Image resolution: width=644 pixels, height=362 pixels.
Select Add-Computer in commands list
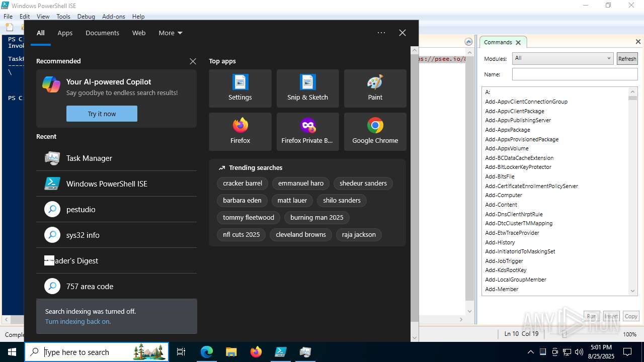[504, 195]
